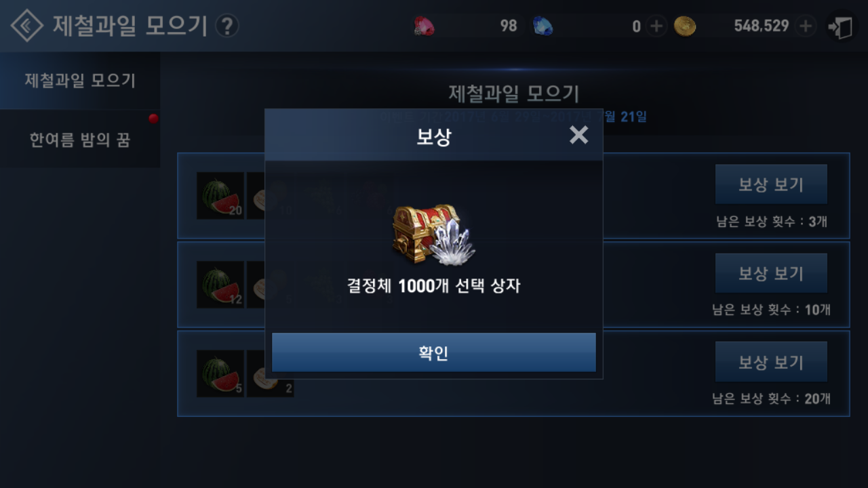868x488 pixels.
Task: Select the 제철과일 모으기 side tab
Action: (x=80, y=81)
